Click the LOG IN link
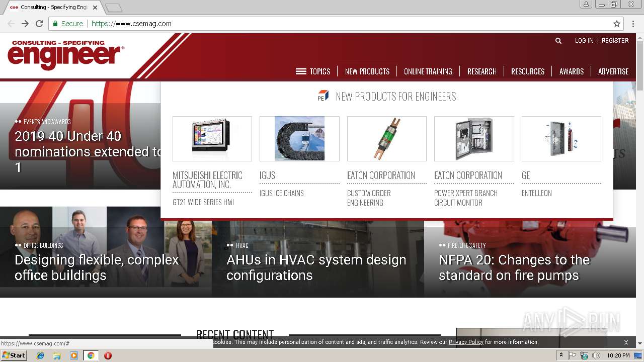The image size is (644, 362). 584,41
